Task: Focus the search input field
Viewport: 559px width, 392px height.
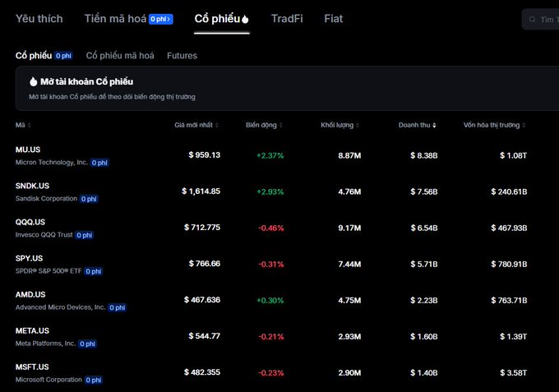Action: pos(540,19)
